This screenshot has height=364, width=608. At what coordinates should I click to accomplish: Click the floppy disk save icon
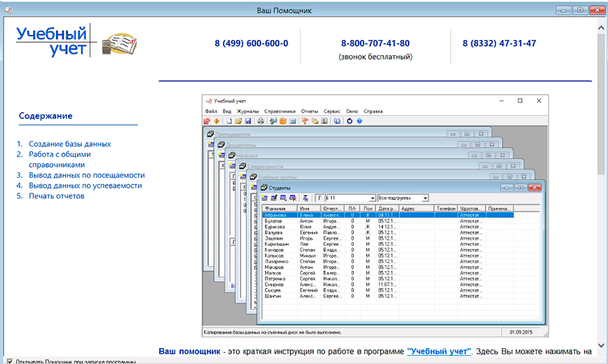tap(248, 121)
